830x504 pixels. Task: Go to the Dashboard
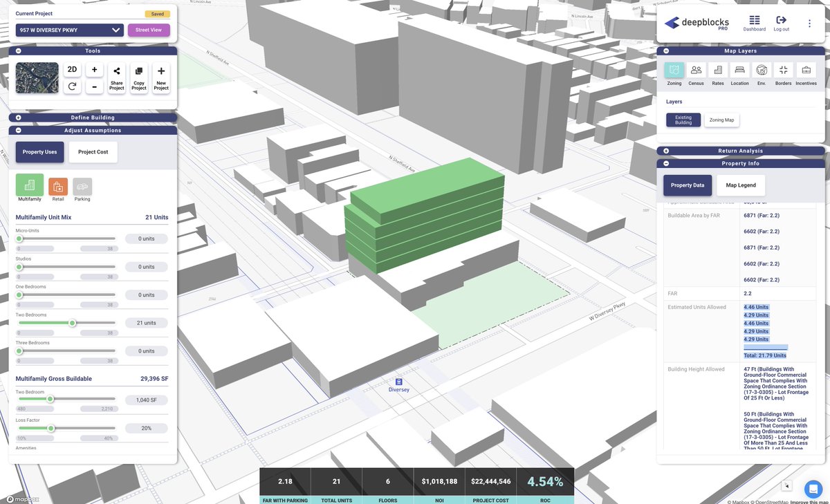tap(755, 24)
